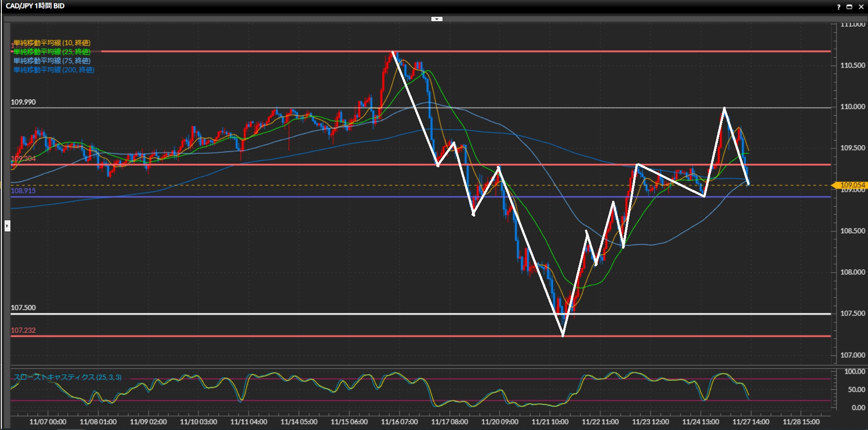Click the 単純移動平均線 (75, 終値) indicator label
Image resolution: width=868 pixels, height=430 pixels.
[x=52, y=61]
